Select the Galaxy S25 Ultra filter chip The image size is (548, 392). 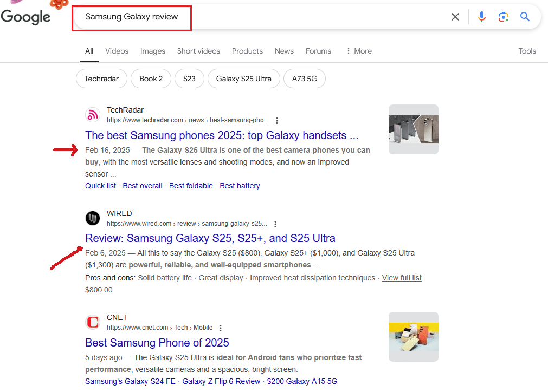[243, 79]
